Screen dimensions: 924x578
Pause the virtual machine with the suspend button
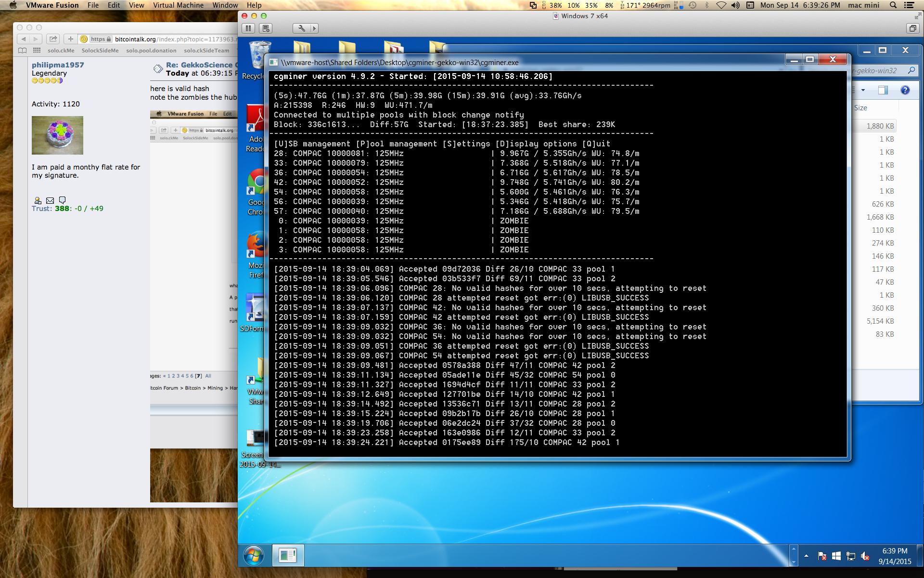click(x=248, y=28)
